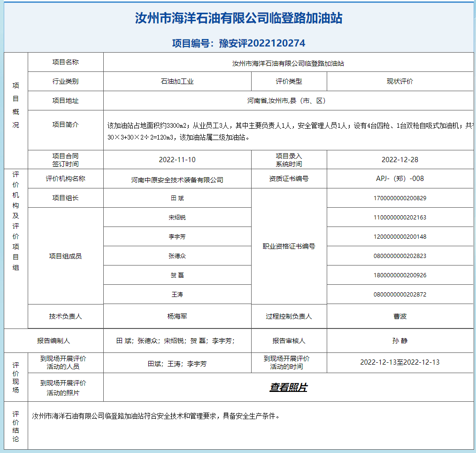The height and width of the screenshot is (453, 476).
Task: Click the 现状评价 evaluation type value
Action: coord(399,81)
